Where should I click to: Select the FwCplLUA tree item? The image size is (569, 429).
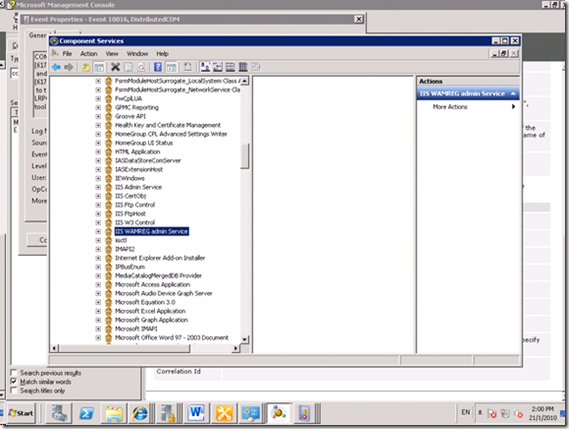click(x=128, y=99)
